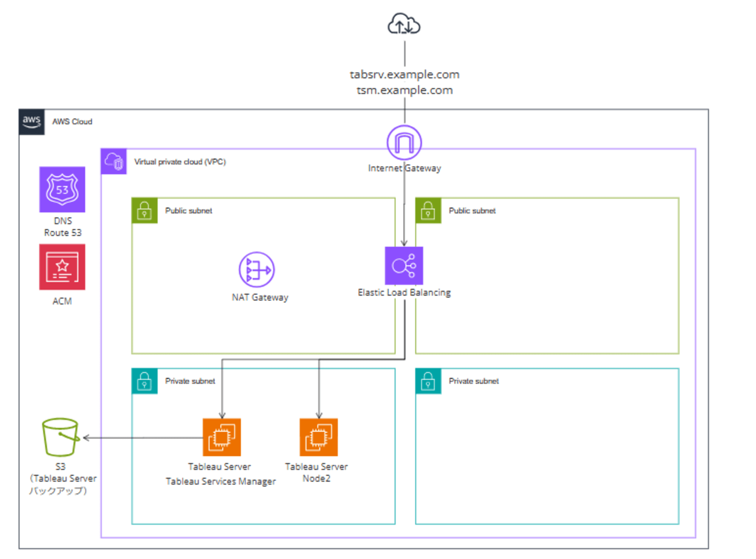Click the left Private subnet lock icon
756x559 pixels.
click(x=144, y=381)
